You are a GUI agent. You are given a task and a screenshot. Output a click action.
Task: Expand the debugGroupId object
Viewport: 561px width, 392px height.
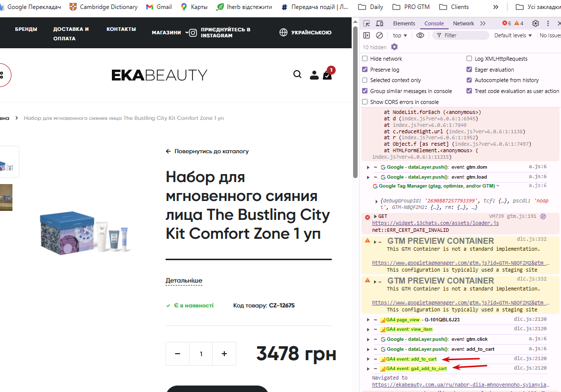point(376,201)
